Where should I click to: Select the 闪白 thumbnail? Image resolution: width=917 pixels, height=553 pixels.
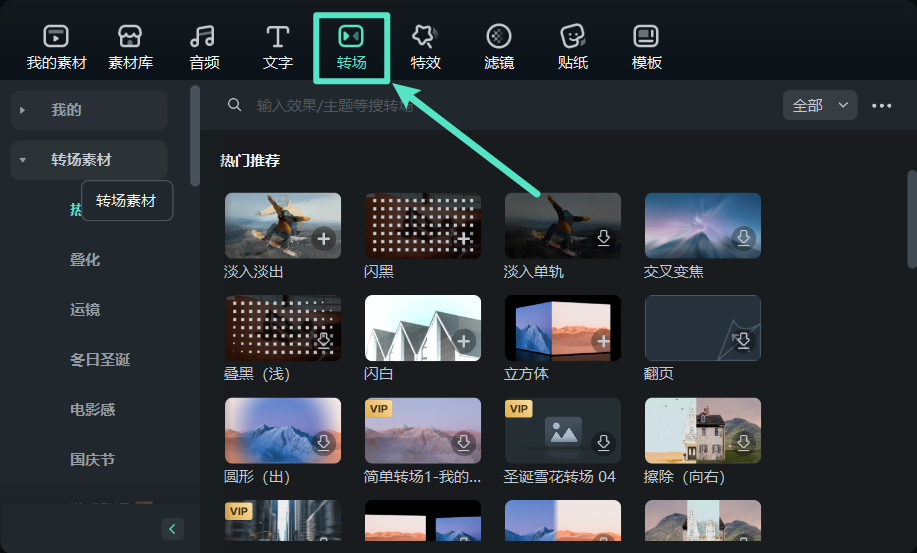pyautogui.click(x=423, y=328)
